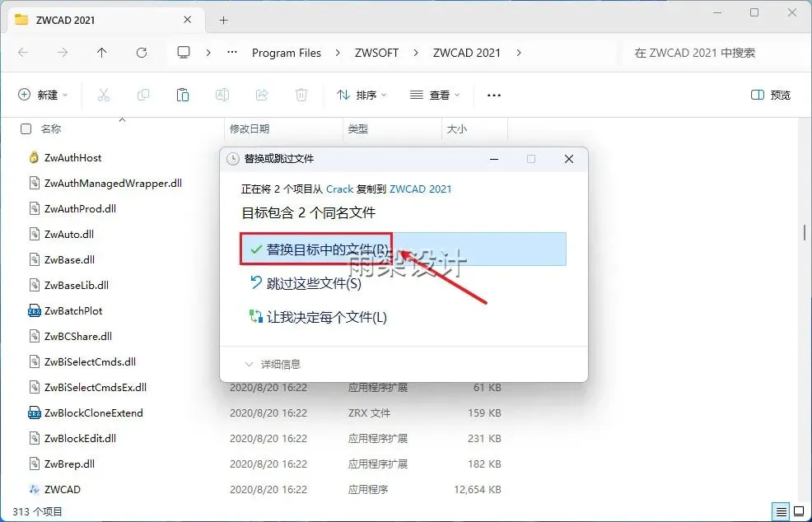Click the Forward navigation arrow
The image size is (812, 522).
pyautogui.click(x=62, y=53)
